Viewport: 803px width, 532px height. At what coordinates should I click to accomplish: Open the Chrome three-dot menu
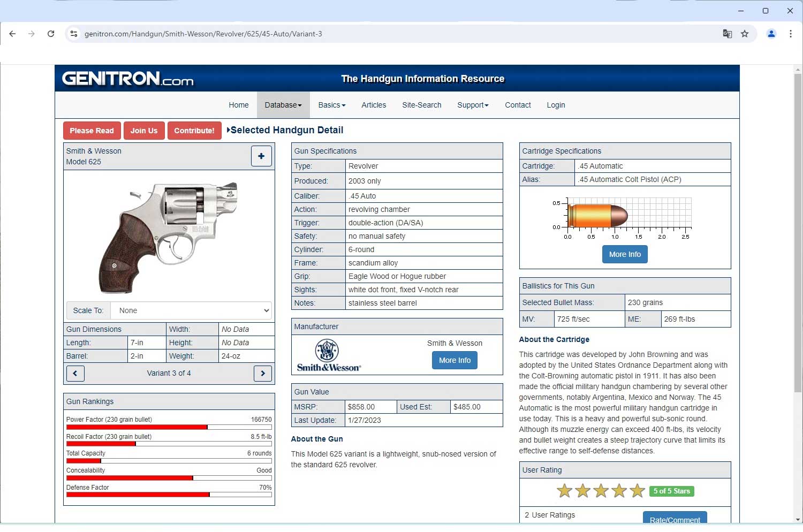pyautogui.click(x=791, y=34)
